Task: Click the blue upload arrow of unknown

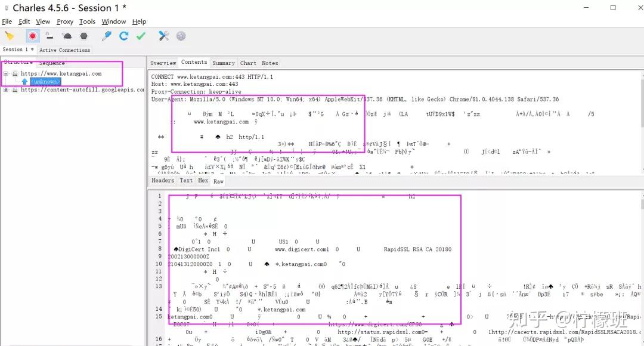Action: (x=24, y=81)
